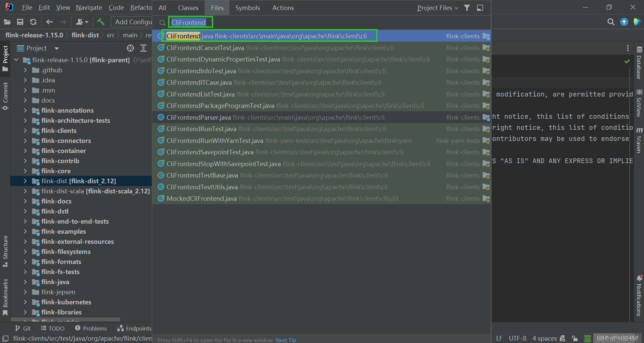Select the CliFrontendRunWithYarnTest.java result
This screenshot has width=644, height=343.
tap(322, 141)
